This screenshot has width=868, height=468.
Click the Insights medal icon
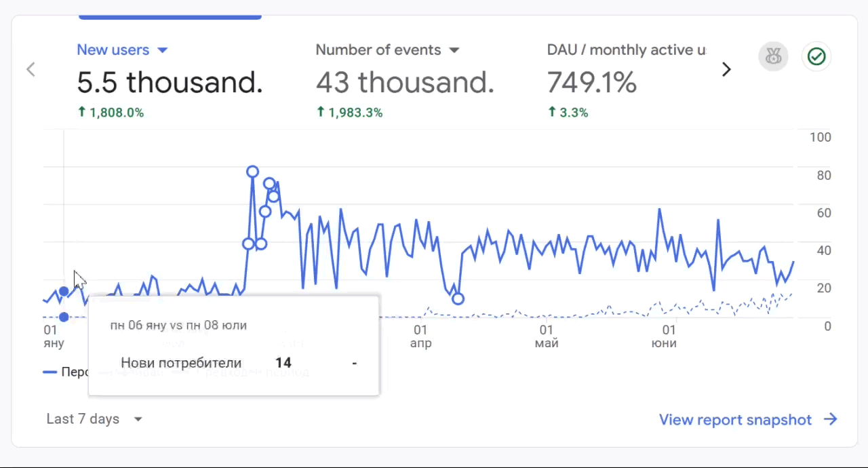(773, 56)
